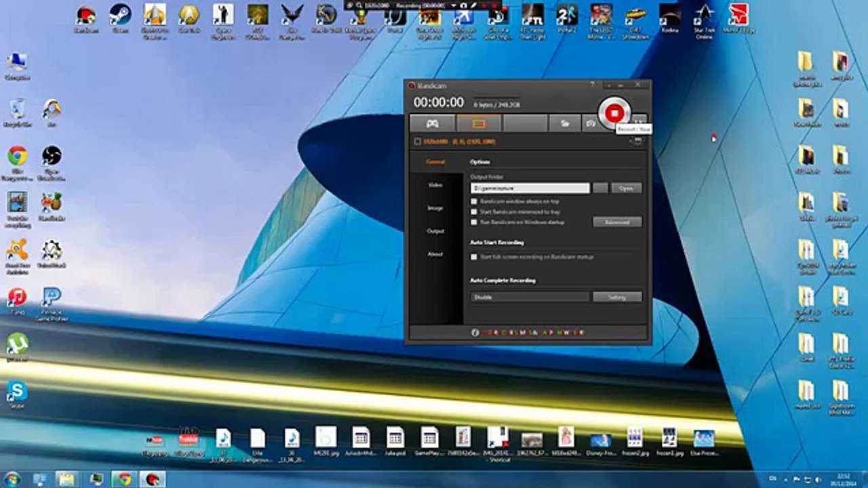Select the frozen2.jpg file on desktop

click(x=635, y=441)
